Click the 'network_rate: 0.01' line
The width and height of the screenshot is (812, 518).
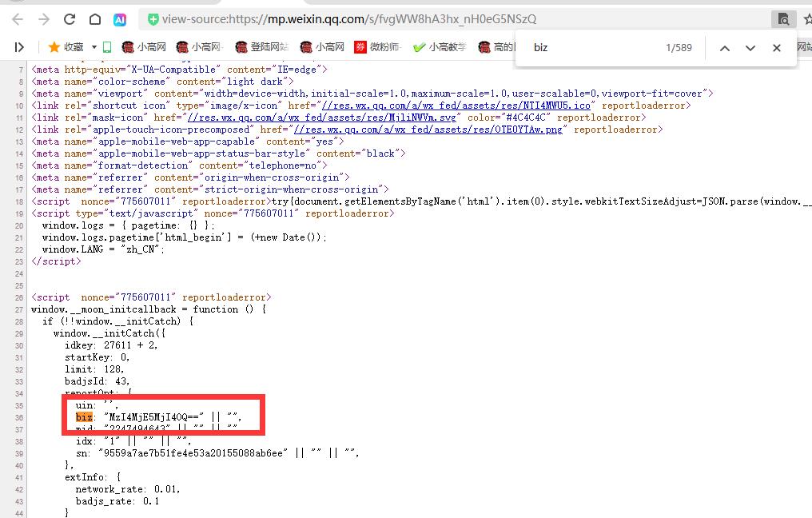click(128, 489)
